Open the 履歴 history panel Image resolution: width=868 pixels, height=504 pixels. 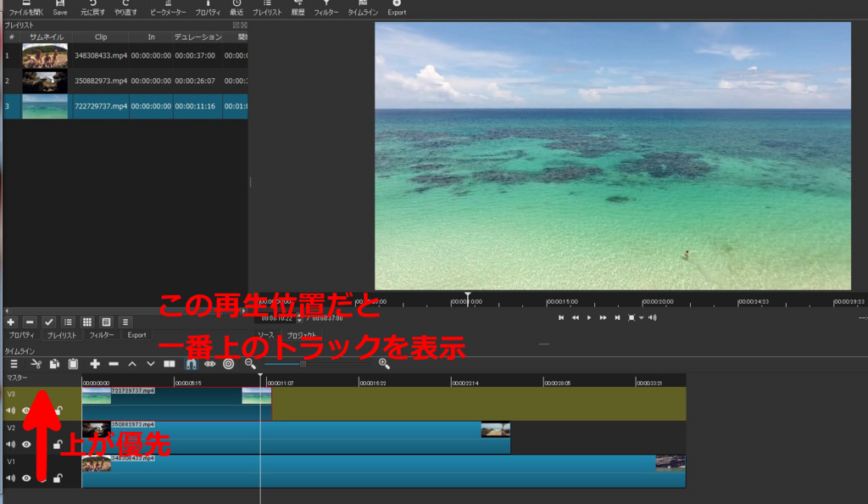(298, 8)
